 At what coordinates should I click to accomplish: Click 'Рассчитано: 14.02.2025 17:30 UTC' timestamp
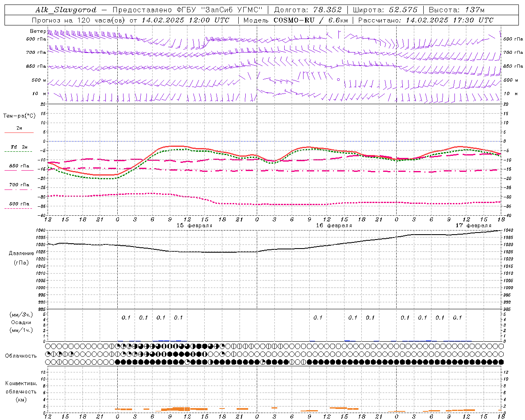coord(426,20)
